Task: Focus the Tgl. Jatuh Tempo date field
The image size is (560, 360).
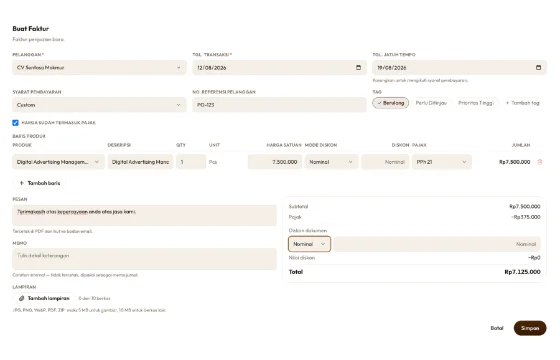Action: pos(459,68)
